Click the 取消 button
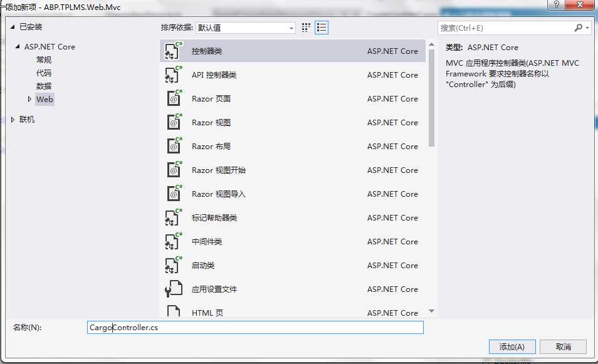Viewport: 598px width, 364px height. tap(563, 346)
